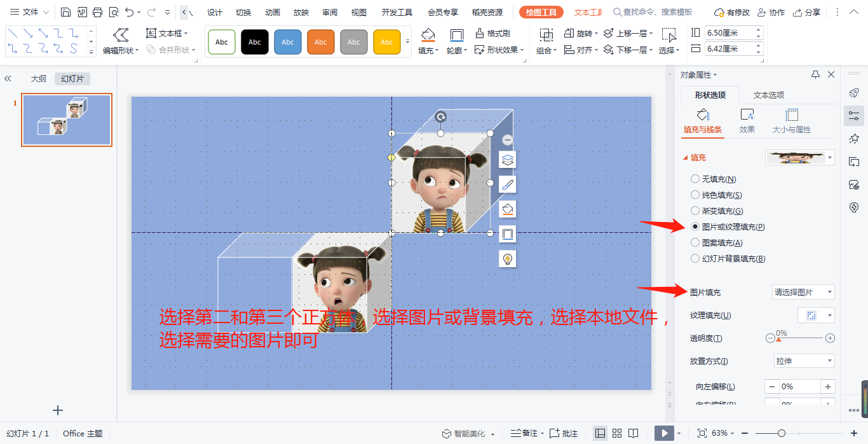Switch to normal view icon in status bar
The height and width of the screenshot is (444, 868).
(x=600, y=433)
